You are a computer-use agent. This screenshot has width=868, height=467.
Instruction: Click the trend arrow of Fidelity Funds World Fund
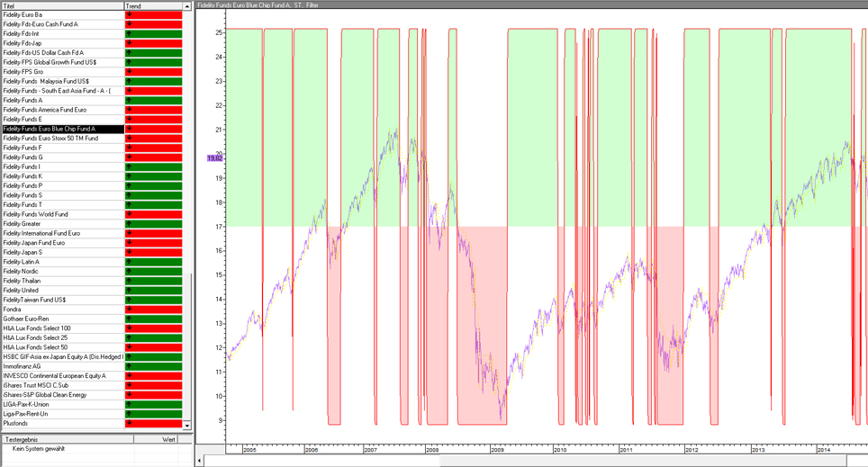130,214
